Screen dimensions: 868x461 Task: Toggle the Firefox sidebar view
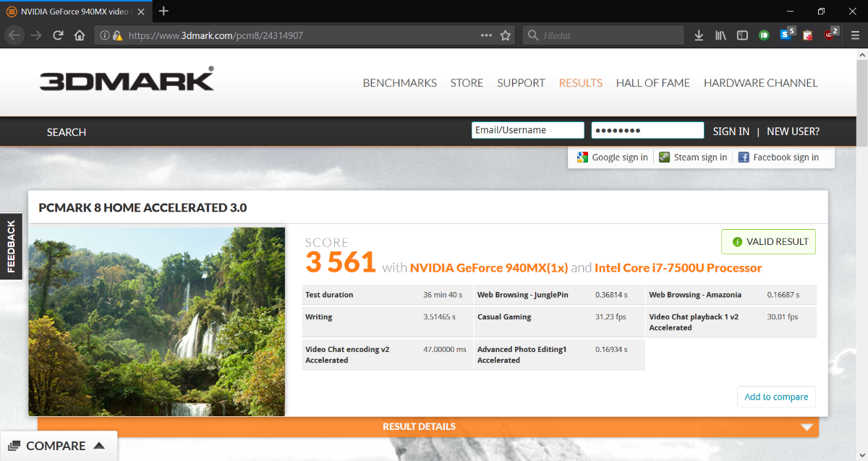(742, 35)
